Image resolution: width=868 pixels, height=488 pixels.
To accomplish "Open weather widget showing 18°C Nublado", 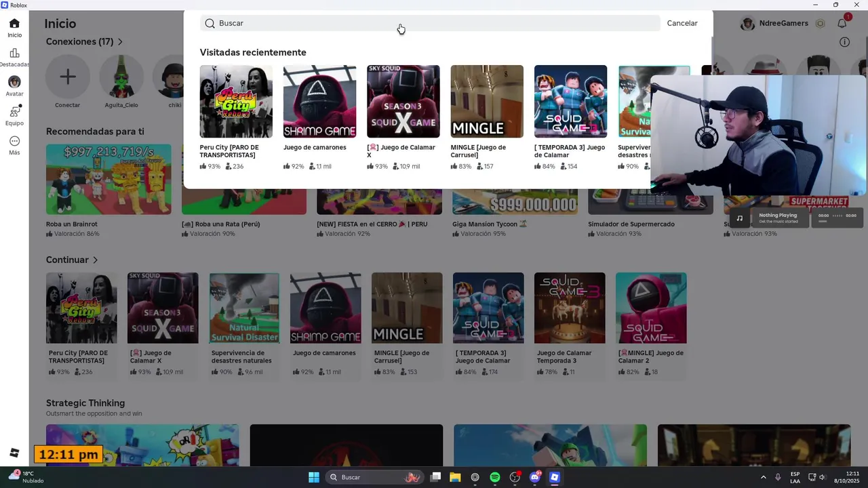I will tap(26, 477).
